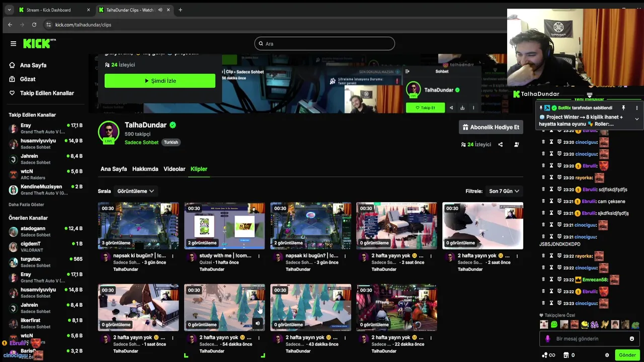This screenshot has height=362, width=644.
Task: Open Takip Edilen Kanallar heart link
Action: pyautogui.click(x=41, y=93)
